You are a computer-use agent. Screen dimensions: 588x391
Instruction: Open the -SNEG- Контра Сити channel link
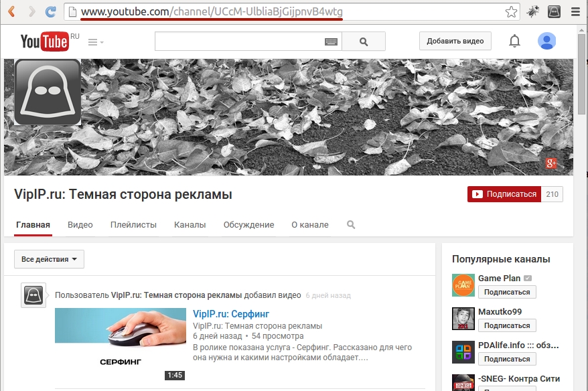[x=519, y=379]
